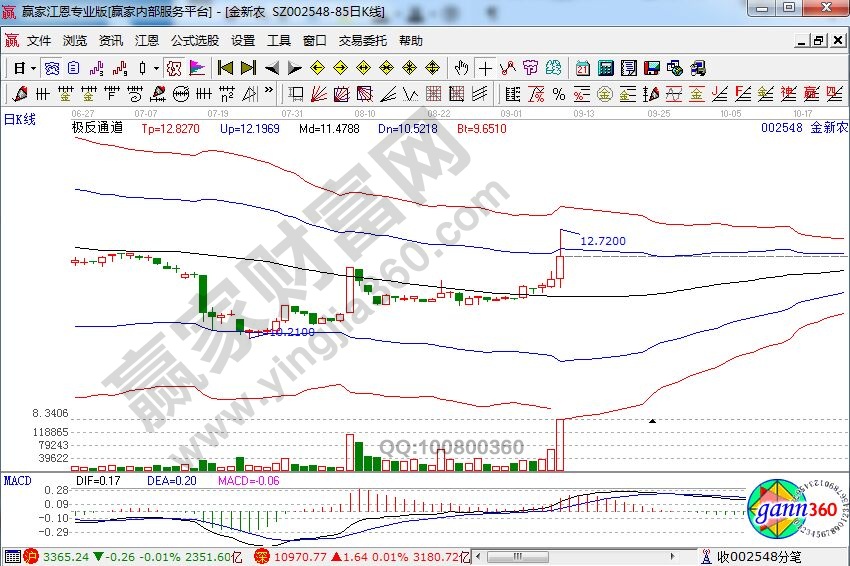Toggle the yellow diamond left-arrow button
The height and width of the screenshot is (566, 850).
point(318,68)
